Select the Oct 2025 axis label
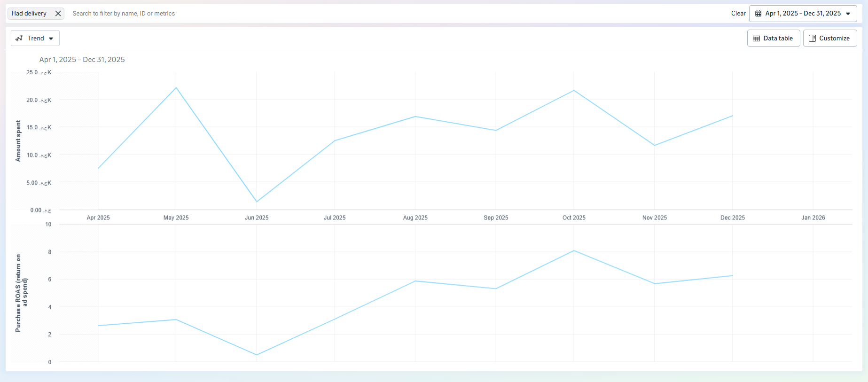This screenshot has height=382, width=868. (x=574, y=218)
